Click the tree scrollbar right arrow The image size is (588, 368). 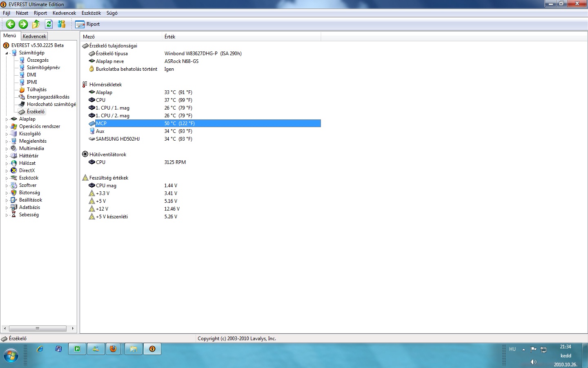73,328
